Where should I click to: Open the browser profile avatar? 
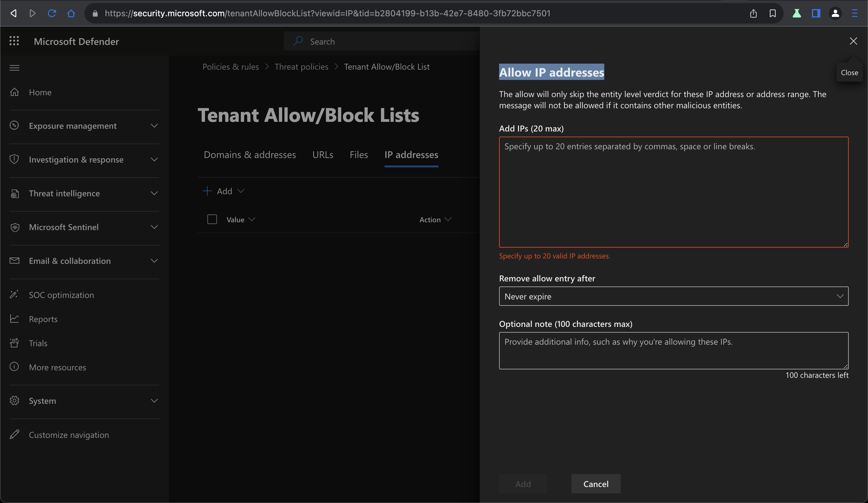(835, 13)
